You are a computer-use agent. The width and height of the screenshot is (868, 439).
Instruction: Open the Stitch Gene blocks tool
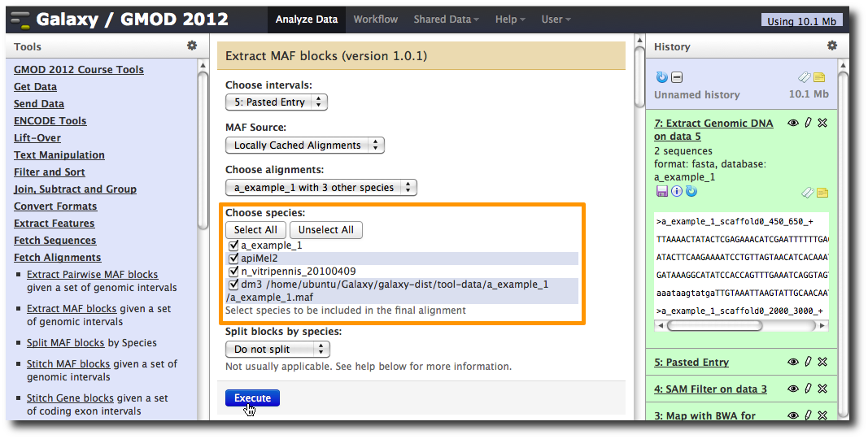(x=70, y=398)
